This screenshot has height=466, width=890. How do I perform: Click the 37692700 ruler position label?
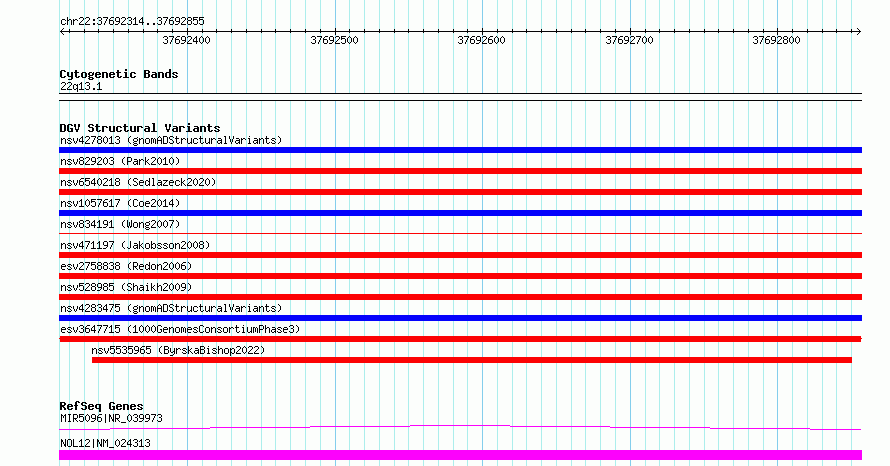(x=629, y=40)
